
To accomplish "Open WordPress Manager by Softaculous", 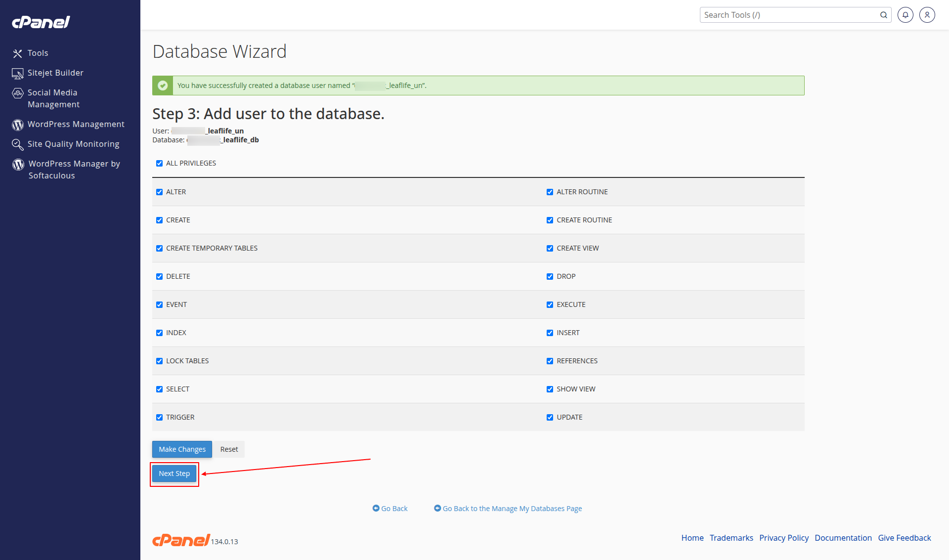I will tap(74, 170).
